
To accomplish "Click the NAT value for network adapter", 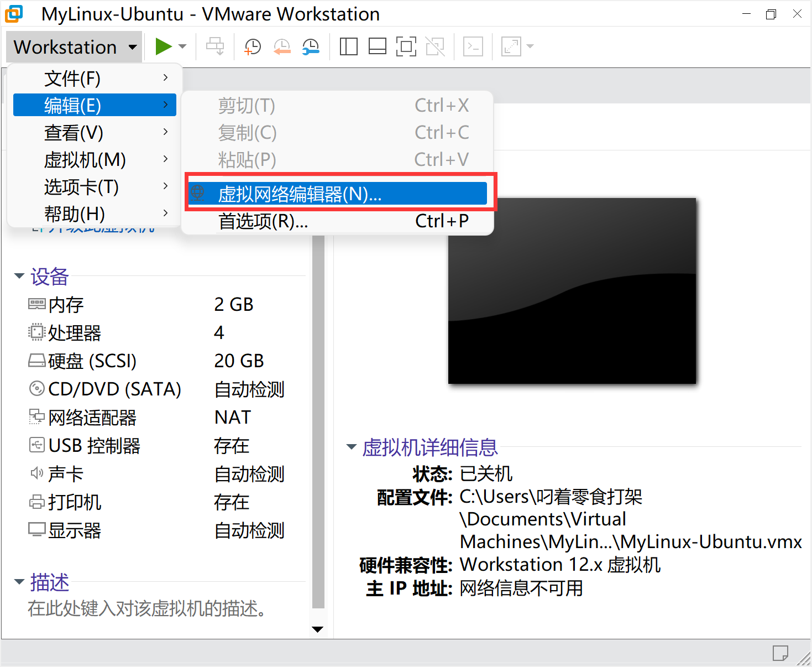I will click(x=233, y=417).
